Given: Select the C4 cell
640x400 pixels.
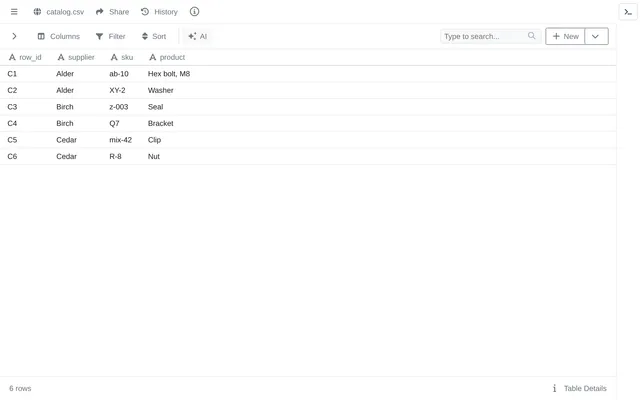Looking at the screenshot, I should (12, 123).
